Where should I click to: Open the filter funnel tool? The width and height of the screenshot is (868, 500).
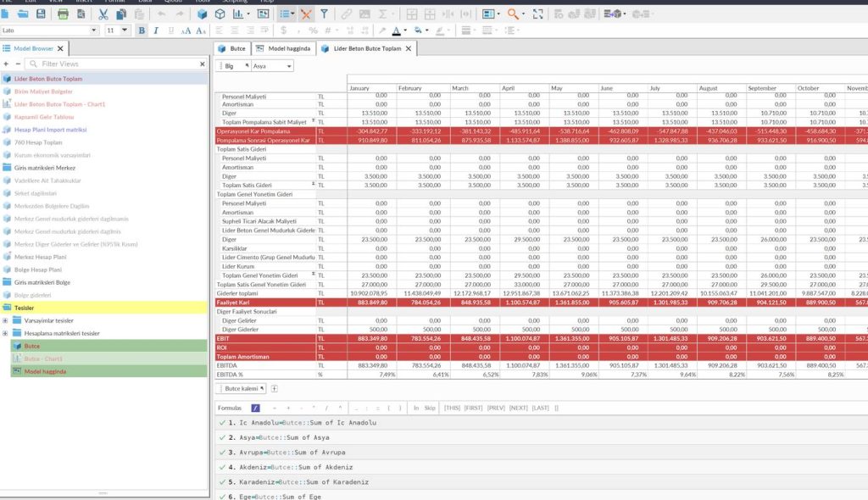[x=324, y=14]
